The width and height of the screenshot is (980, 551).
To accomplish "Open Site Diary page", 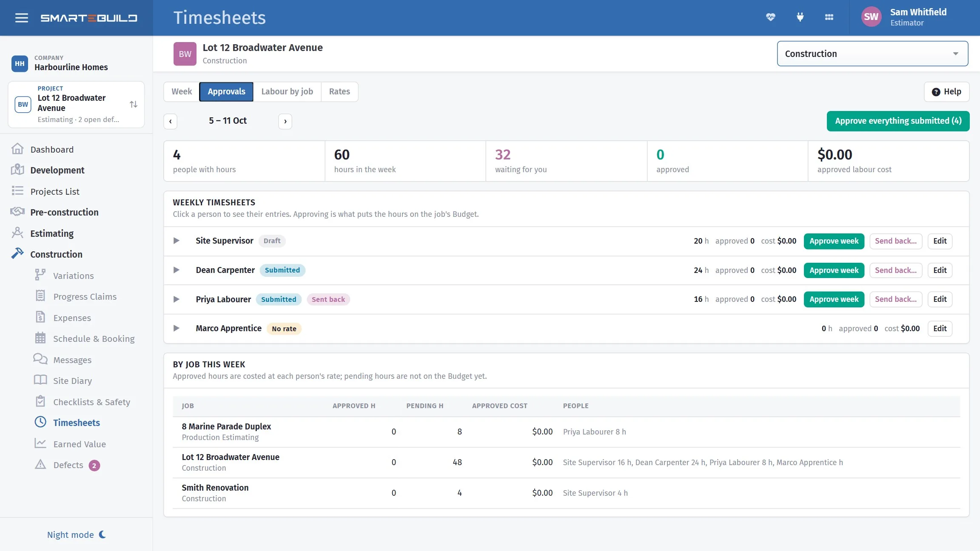I will (x=72, y=381).
